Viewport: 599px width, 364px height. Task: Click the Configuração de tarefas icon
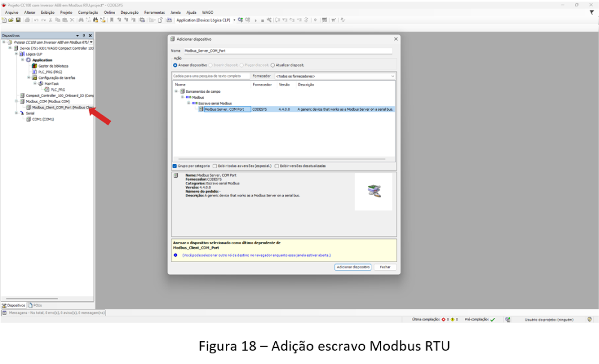(x=35, y=78)
